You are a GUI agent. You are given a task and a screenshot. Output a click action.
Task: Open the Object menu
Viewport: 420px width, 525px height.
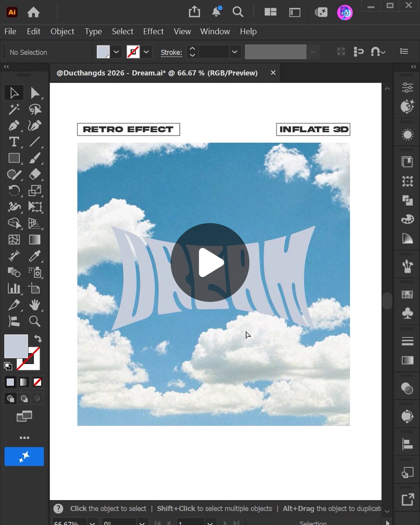(x=63, y=31)
